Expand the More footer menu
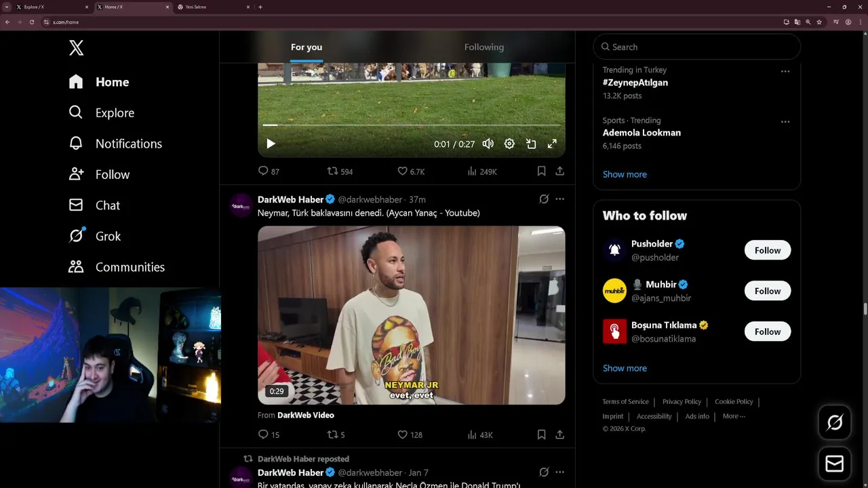This screenshot has height=488, width=868. 734,416
